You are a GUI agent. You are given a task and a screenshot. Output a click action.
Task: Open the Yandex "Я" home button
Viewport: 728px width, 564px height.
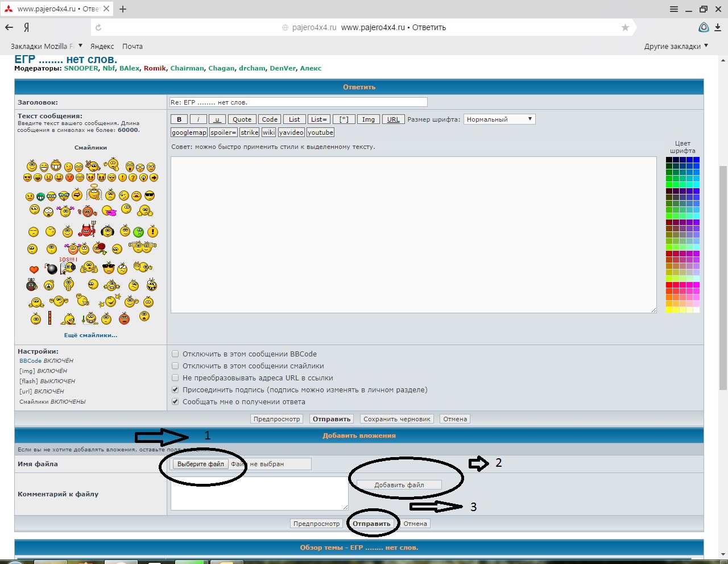pos(27,27)
